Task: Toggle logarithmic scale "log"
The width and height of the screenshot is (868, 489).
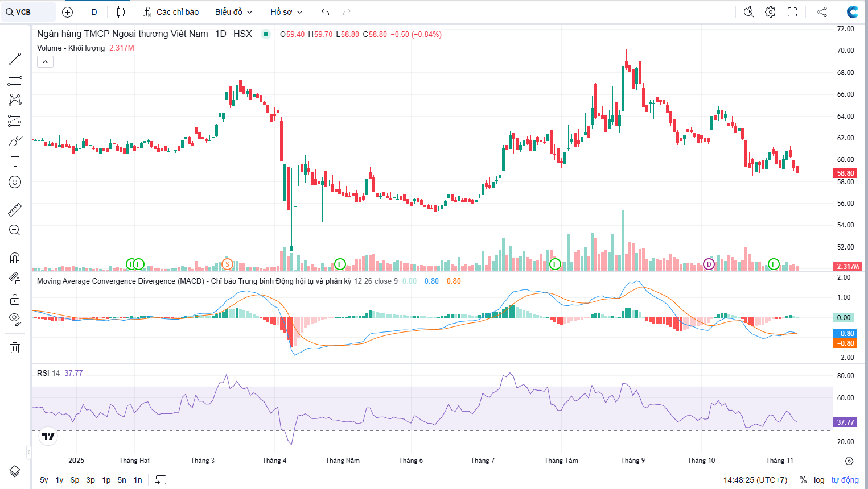Action: pos(819,480)
